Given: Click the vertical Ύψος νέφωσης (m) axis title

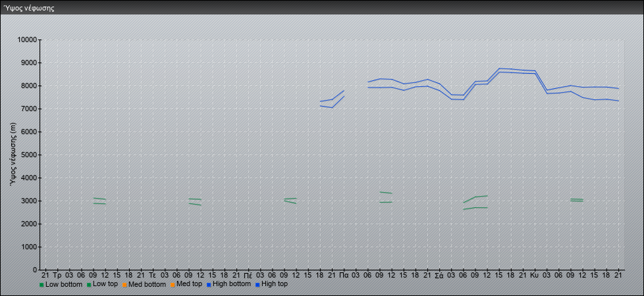Looking at the screenshot, I should click(13, 154).
